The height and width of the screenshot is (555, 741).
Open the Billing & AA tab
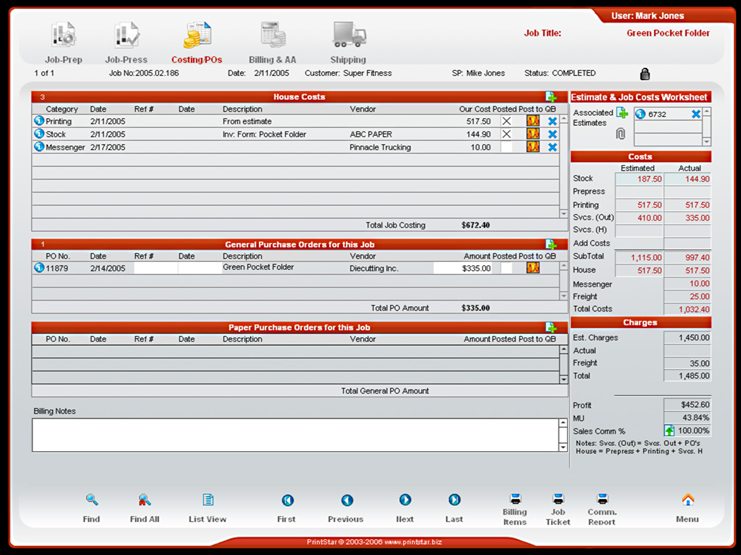point(272,43)
